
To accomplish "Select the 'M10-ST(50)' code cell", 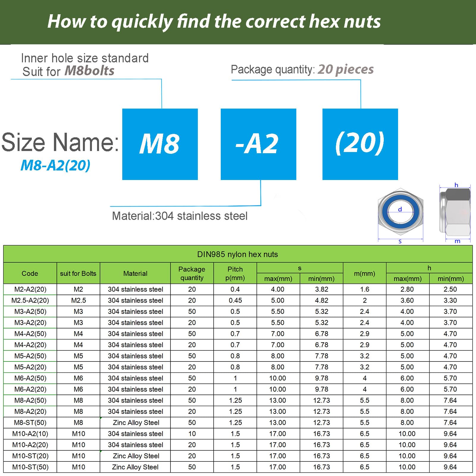I will (30, 467).
